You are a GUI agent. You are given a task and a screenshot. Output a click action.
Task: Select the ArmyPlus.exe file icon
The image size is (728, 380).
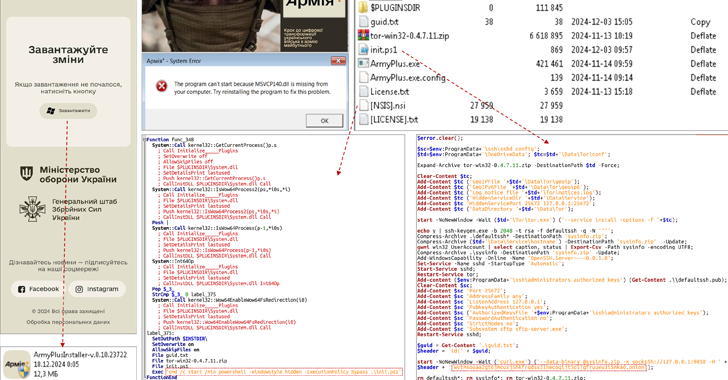click(x=364, y=63)
